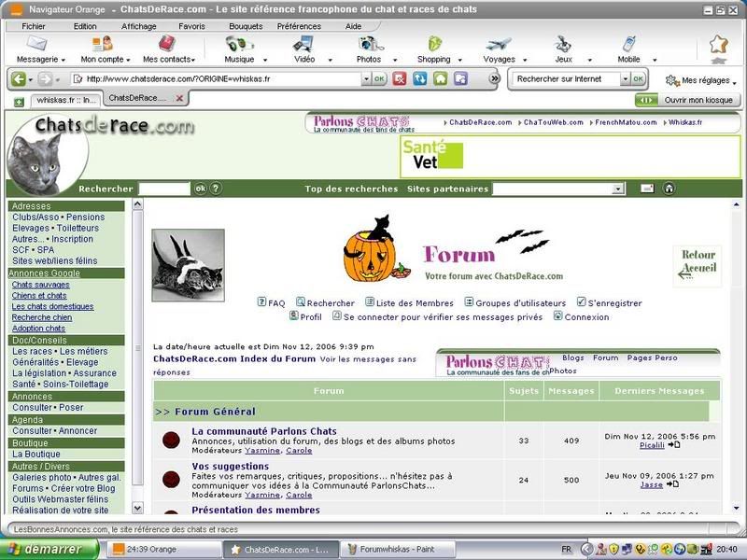Click the OK go button beside the address bar
Viewport: 747px width, 560px height.
tap(379, 78)
